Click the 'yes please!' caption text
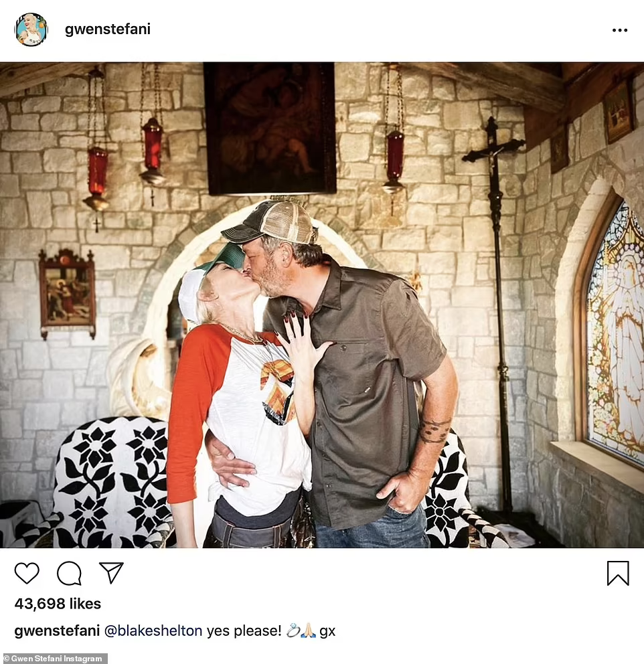 pyautogui.click(x=244, y=631)
